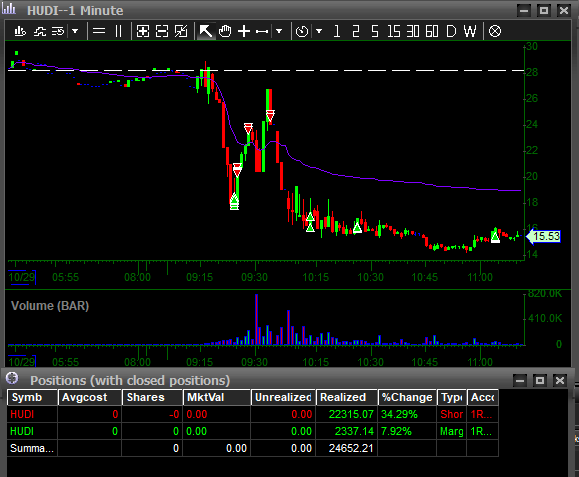Click the Summa... summary row label

click(32, 448)
